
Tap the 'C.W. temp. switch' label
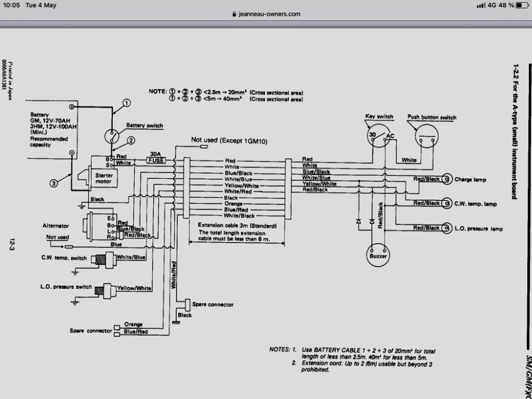coord(64,258)
